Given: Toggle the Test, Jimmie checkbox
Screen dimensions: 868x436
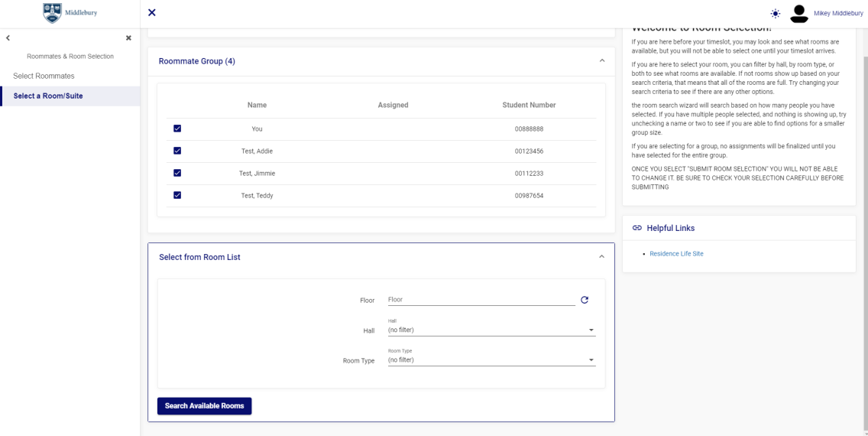Looking at the screenshot, I should click(x=177, y=173).
